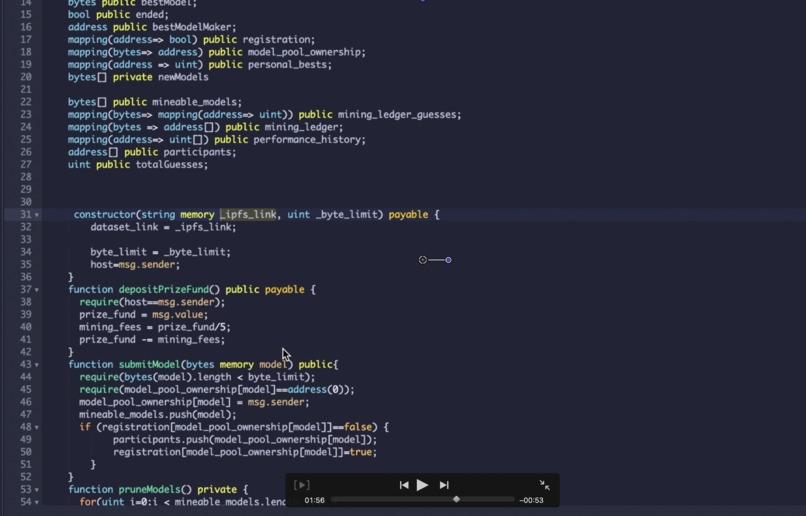This screenshot has height=516, width=806.
Task: Open the AirPlay/share icon in player bar
Action: pyautogui.click(x=302, y=485)
